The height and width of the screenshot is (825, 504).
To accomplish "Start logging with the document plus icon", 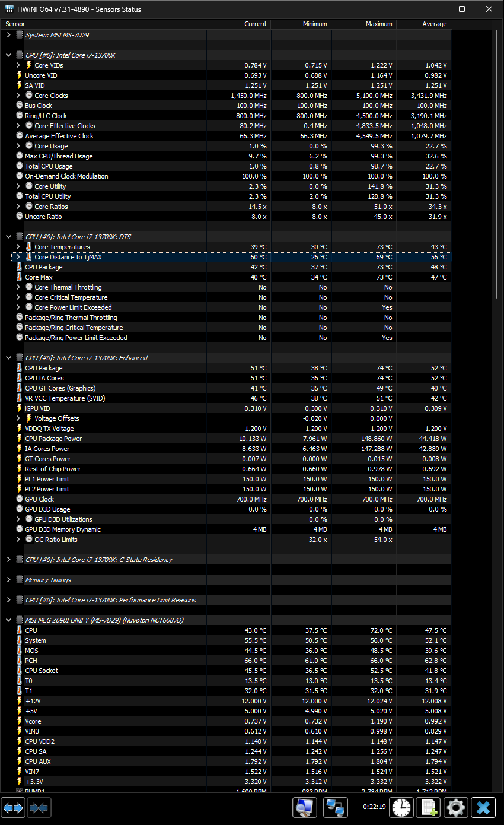I will click(x=428, y=808).
